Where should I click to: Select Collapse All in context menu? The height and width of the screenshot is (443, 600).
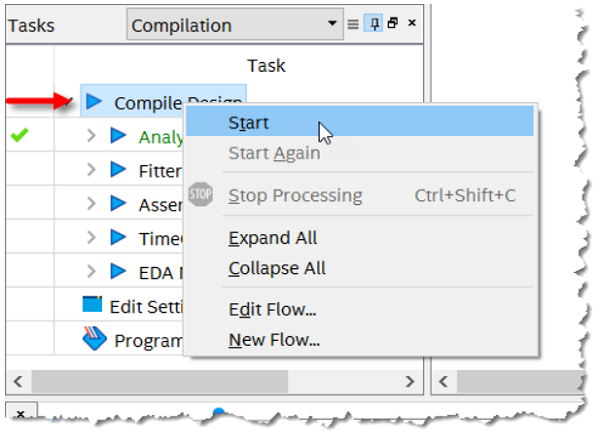[x=277, y=268]
